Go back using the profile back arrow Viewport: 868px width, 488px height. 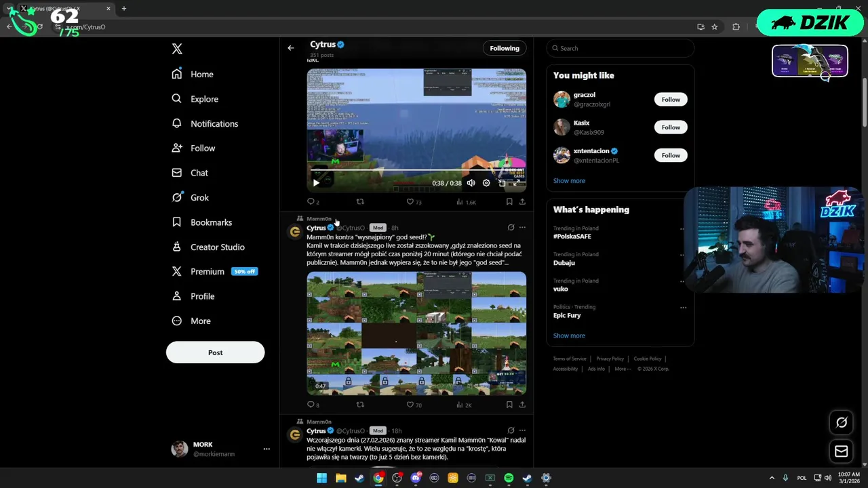[291, 48]
